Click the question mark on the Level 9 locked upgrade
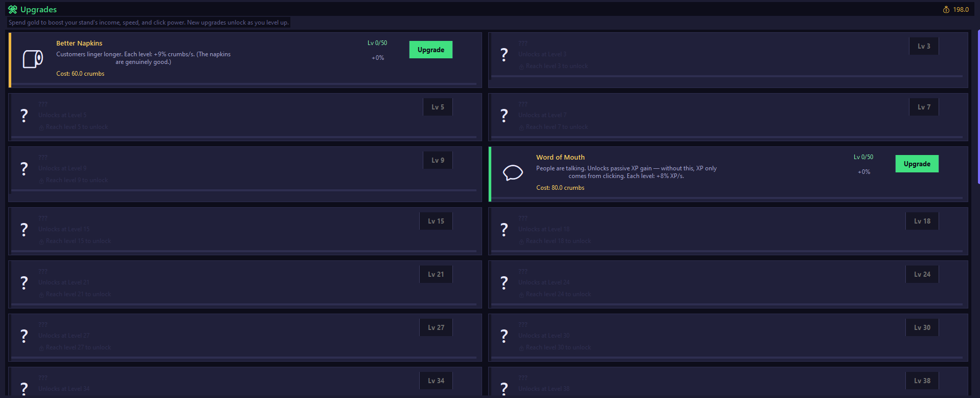This screenshot has height=398, width=980. (24, 168)
